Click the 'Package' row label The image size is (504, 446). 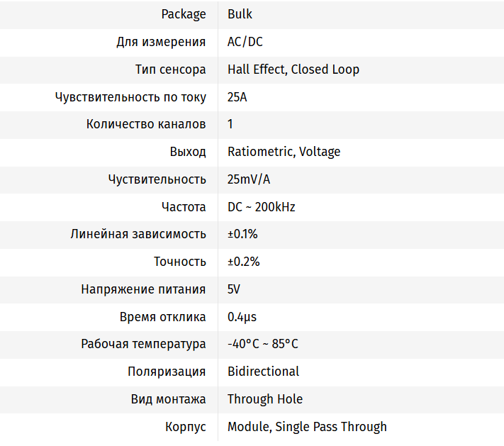184,14
